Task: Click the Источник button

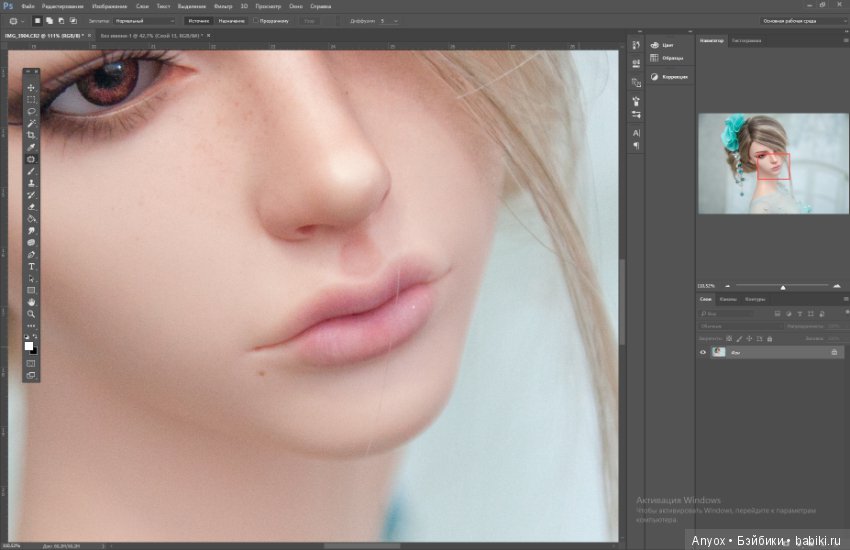Action: pos(198,21)
